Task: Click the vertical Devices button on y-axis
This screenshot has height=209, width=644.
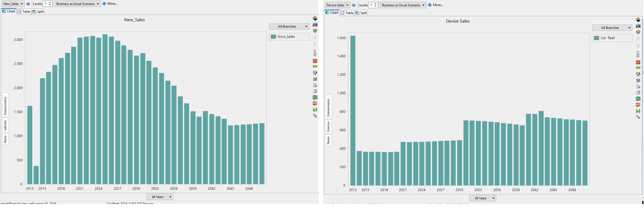Action: 328,127
